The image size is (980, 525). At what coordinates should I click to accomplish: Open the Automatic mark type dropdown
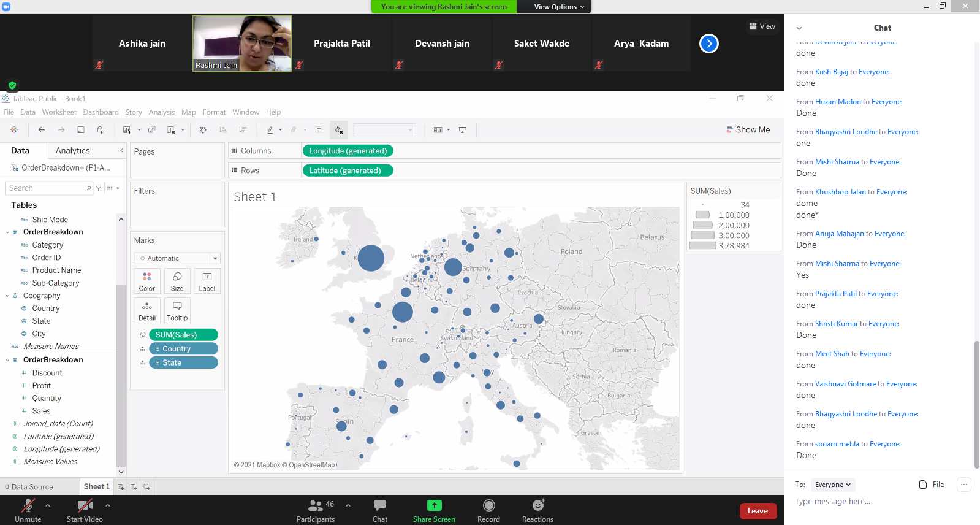pos(177,258)
